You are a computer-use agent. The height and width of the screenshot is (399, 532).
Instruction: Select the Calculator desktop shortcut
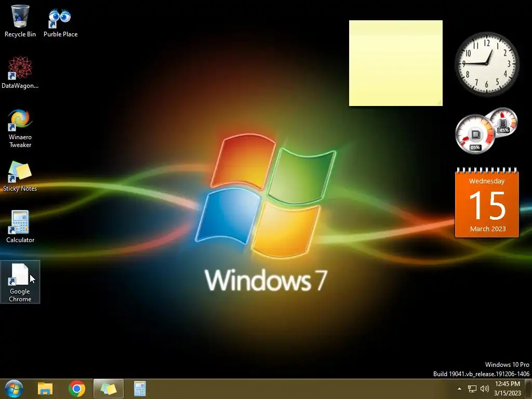tap(20, 227)
